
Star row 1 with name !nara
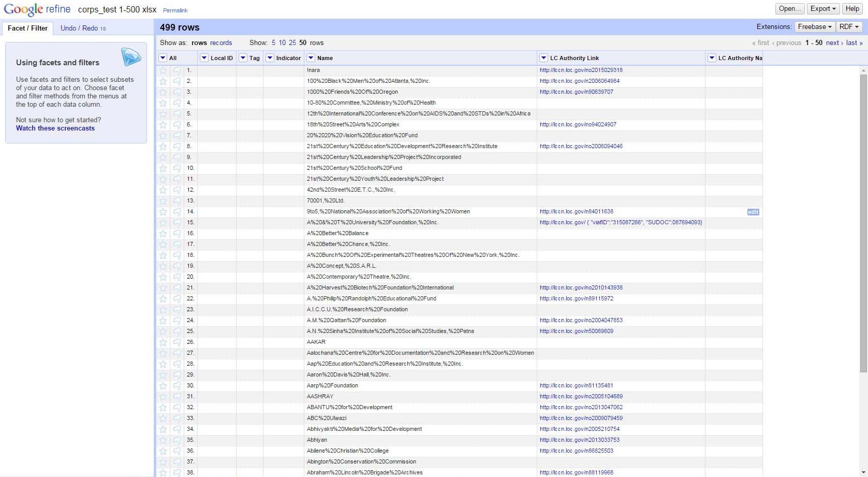click(x=163, y=70)
